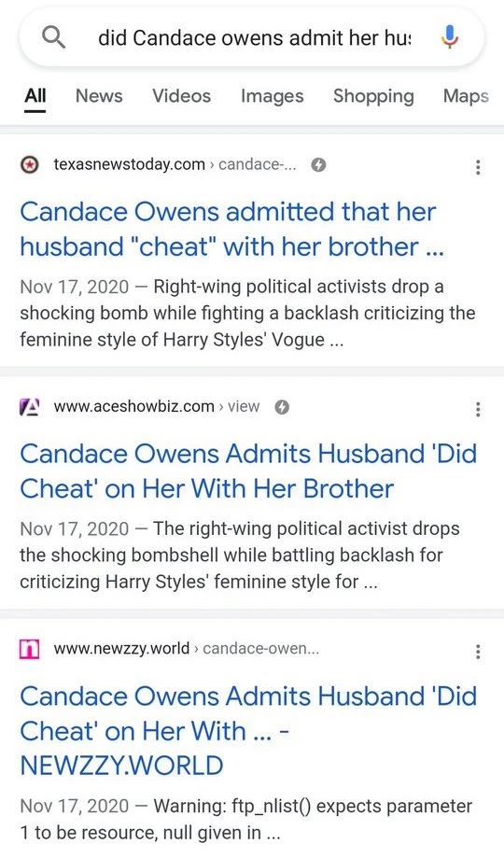Switch to the Images tab

point(272,96)
